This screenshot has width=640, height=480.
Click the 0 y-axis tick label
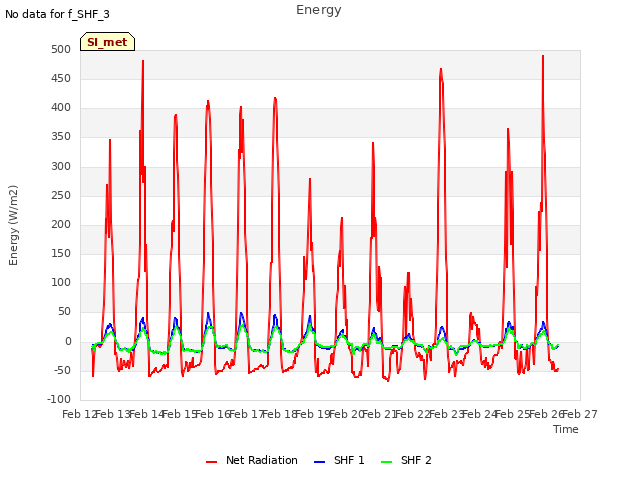(68, 341)
